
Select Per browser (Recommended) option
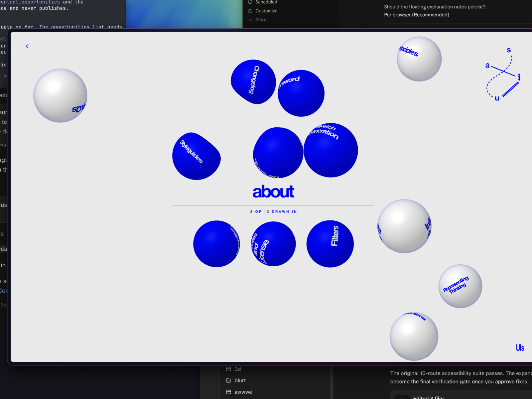(x=417, y=15)
